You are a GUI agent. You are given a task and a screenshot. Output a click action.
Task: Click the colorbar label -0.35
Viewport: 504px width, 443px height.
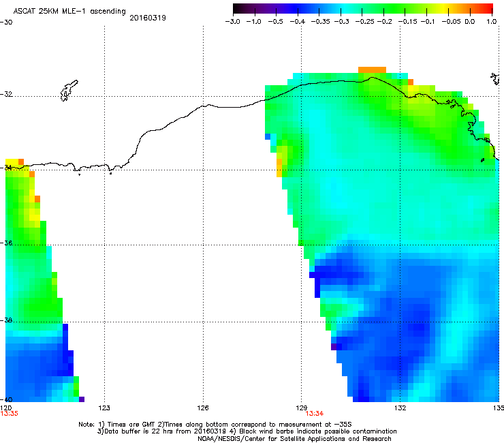pos(321,22)
